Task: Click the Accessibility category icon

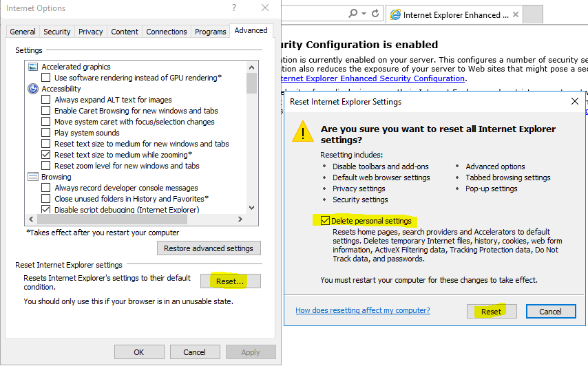Action: pos(33,89)
